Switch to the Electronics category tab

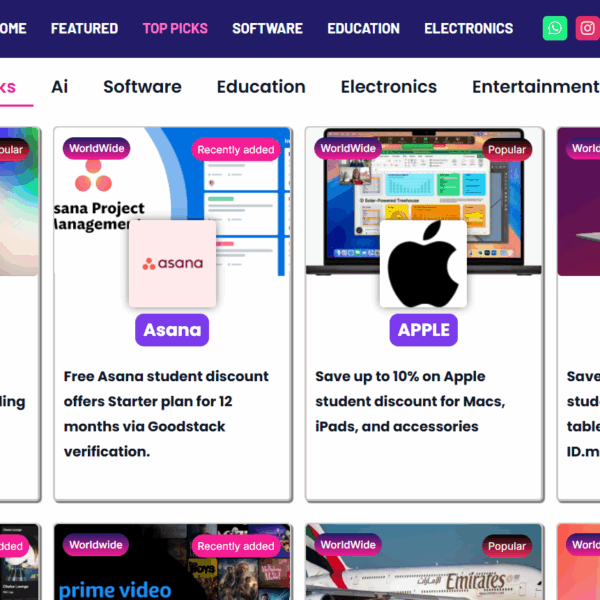389,87
